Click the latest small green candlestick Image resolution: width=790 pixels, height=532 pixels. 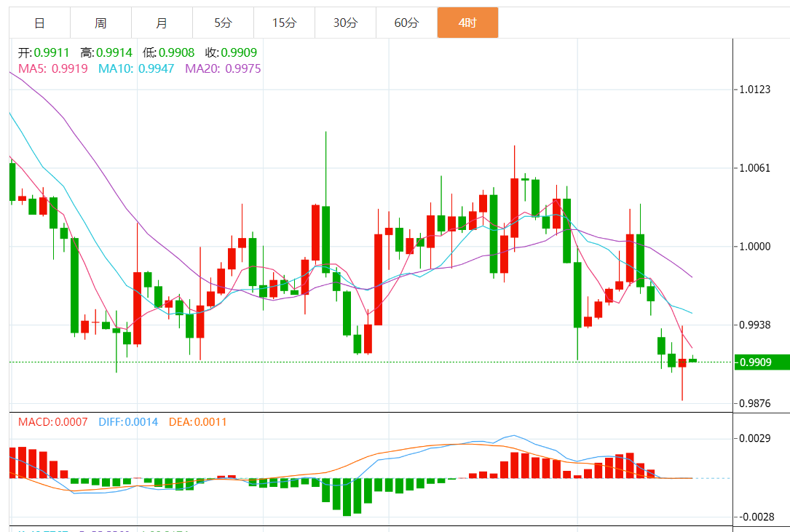692,360
